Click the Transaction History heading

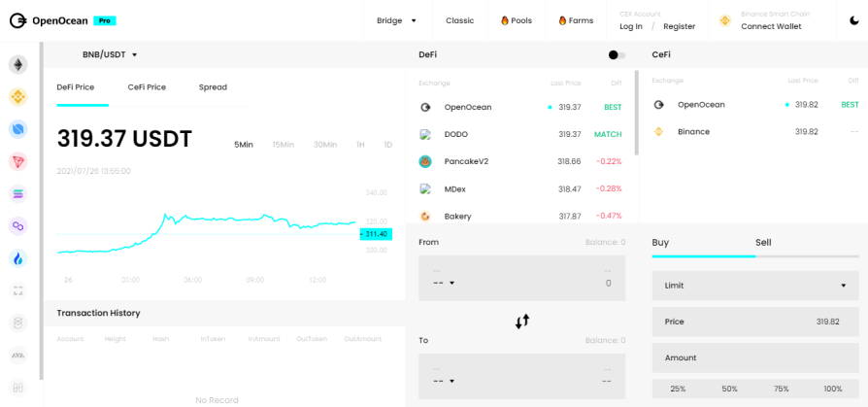(x=98, y=313)
